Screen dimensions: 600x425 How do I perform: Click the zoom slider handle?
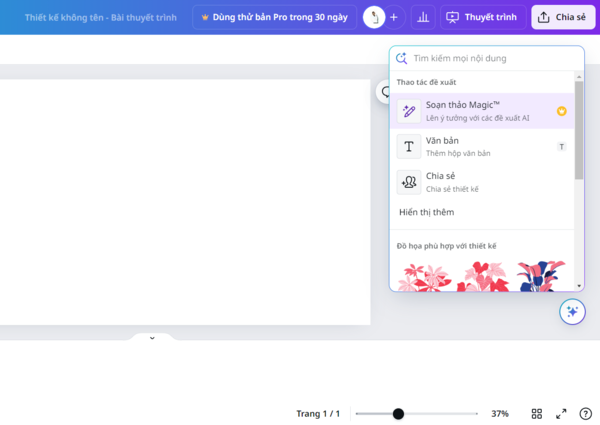tap(398, 414)
